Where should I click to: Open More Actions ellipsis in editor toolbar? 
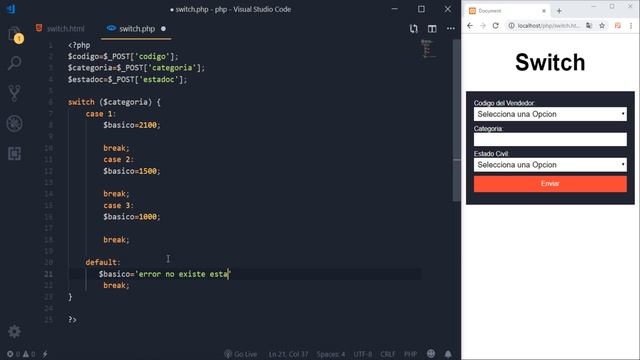451,29
